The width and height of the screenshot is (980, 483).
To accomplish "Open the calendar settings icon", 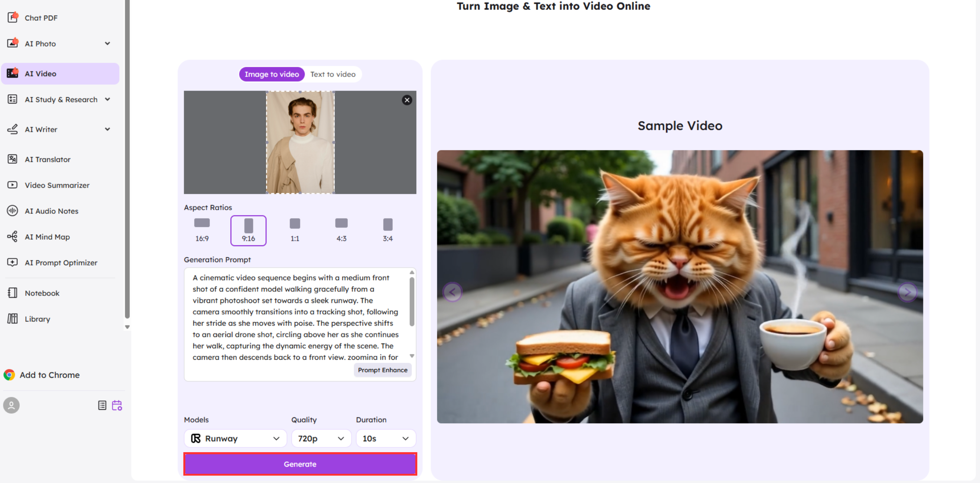I will (x=117, y=405).
